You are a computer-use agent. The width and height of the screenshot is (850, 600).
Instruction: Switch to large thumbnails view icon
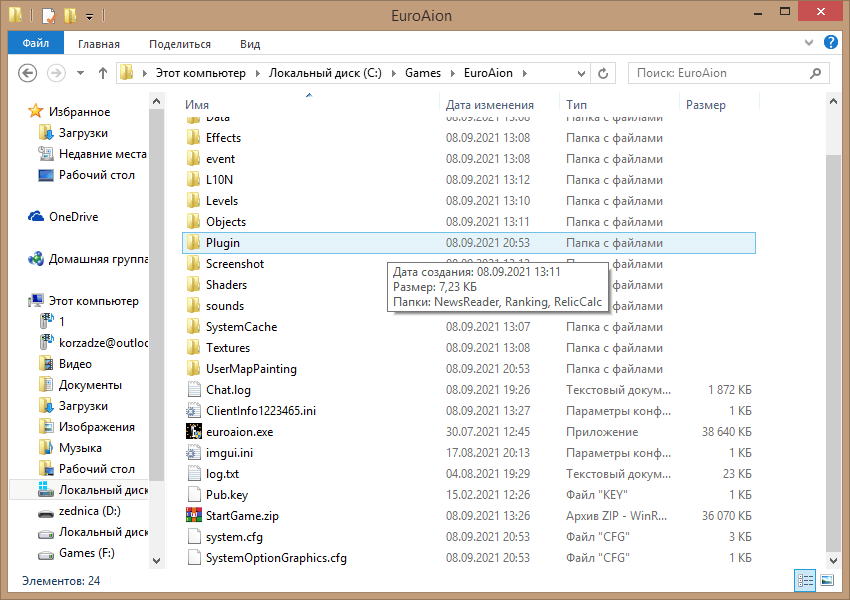[827, 580]
